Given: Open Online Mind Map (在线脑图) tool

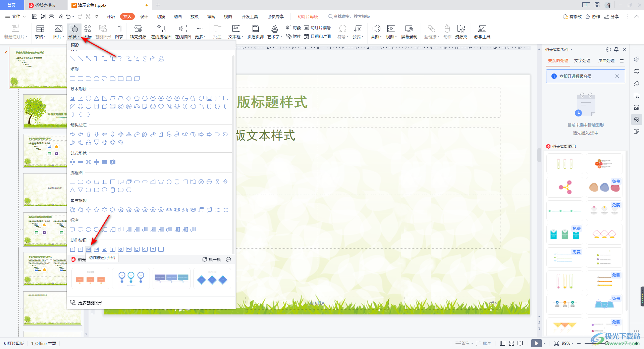Looking at the screenshot, I should point(183,32).
